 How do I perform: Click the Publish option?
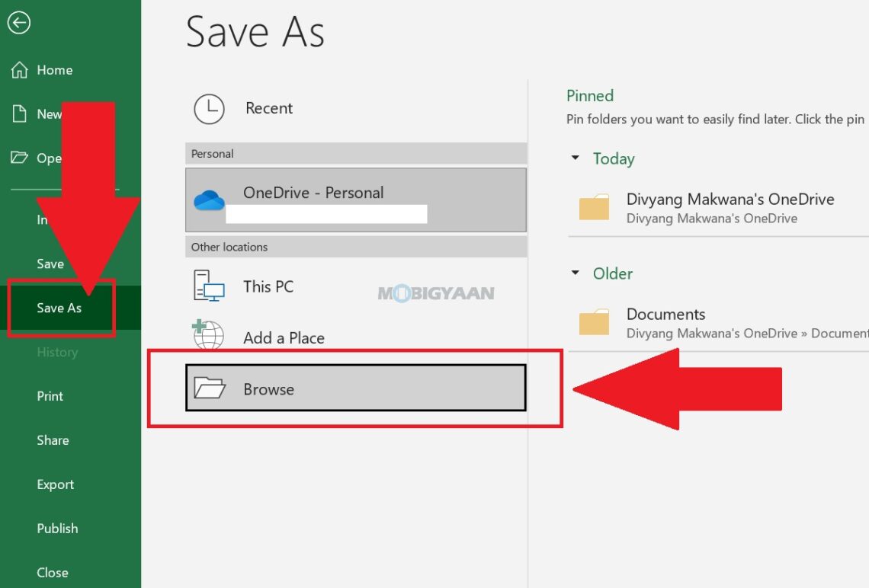pyautogui.click(x=58, y=529)
